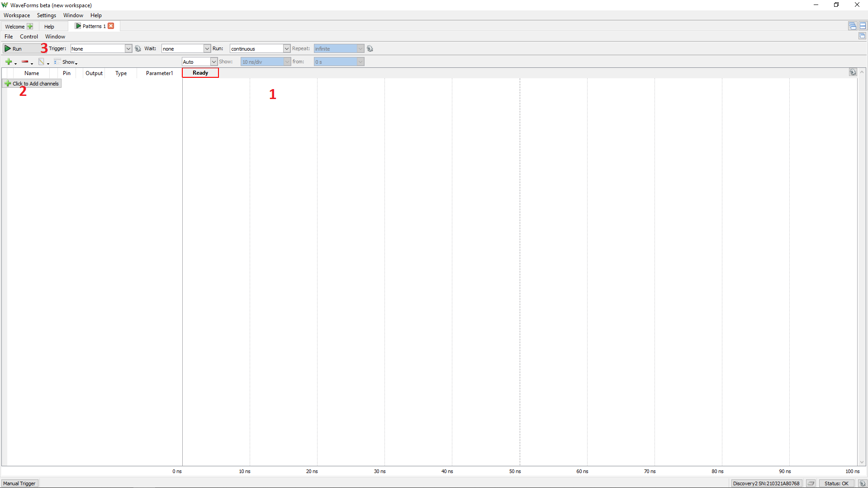Click the Output column header
868x488 pixels.
[94, 73]
